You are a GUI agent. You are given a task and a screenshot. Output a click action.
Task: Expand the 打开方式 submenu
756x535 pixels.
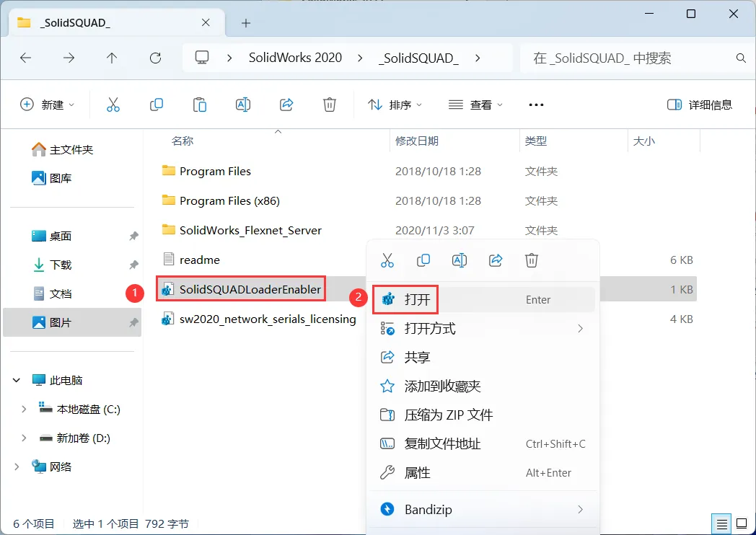483,329
